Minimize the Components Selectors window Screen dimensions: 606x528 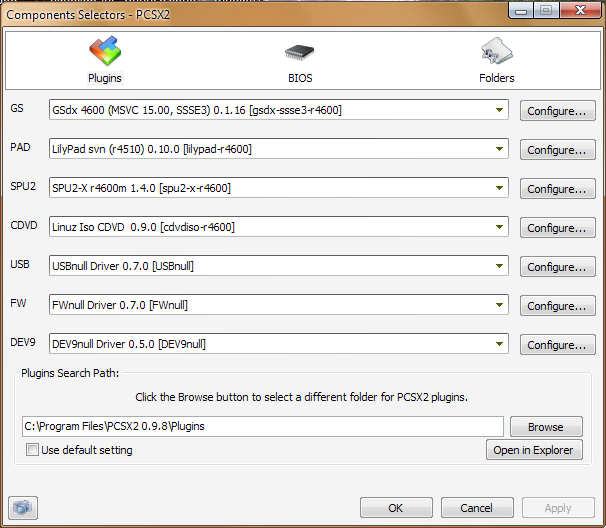coord(521,10)
